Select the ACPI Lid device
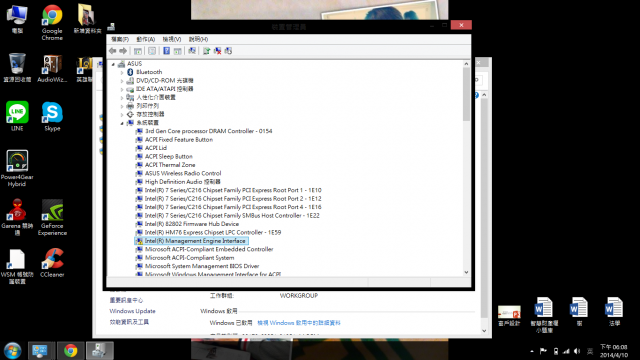The height and width of the screenshot is (360, 640). (156, 148)
